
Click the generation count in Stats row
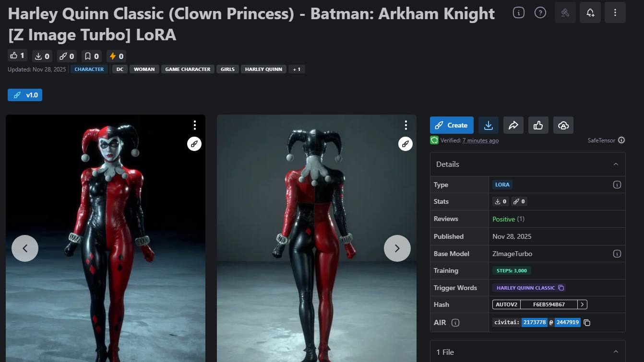[x=519, y=201]
